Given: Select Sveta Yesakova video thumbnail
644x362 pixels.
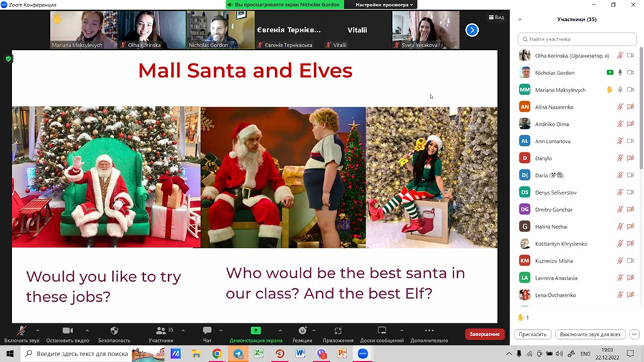Looking at the screenshot, I should [x=426, y=30].
